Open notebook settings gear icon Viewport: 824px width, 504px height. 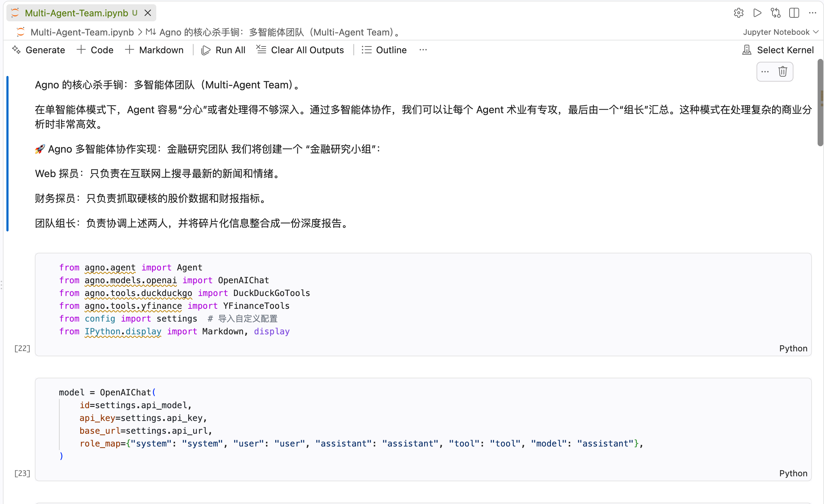[739, 13]
